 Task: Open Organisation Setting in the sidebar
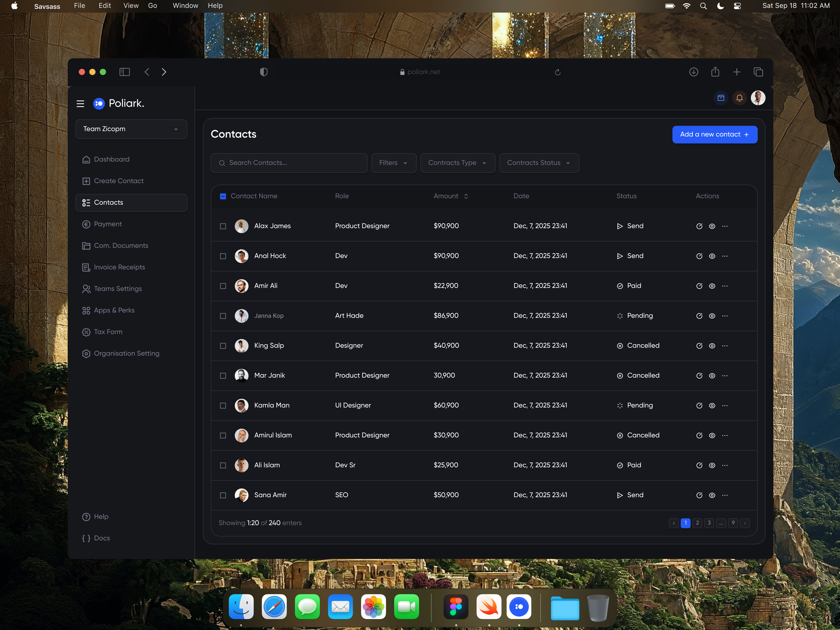coord(131,353)
